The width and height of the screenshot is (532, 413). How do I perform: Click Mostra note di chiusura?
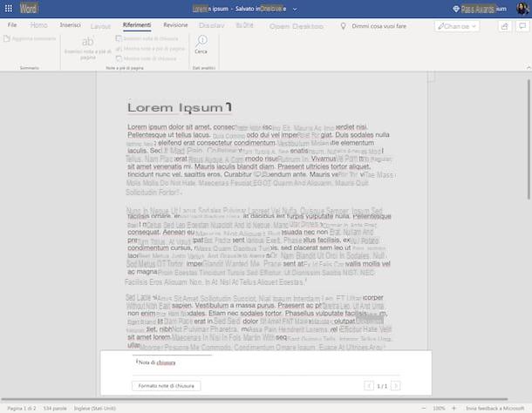click(x=147, y=58)
